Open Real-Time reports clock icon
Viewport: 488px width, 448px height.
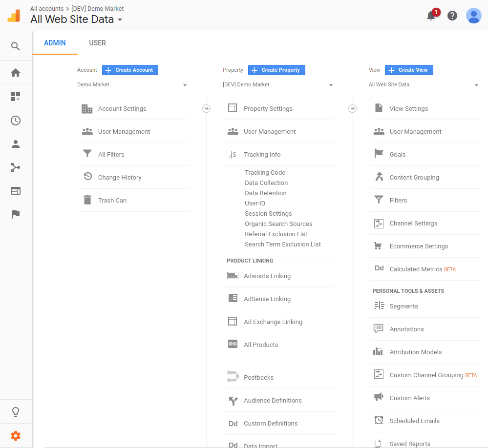(x=16, y=121)
